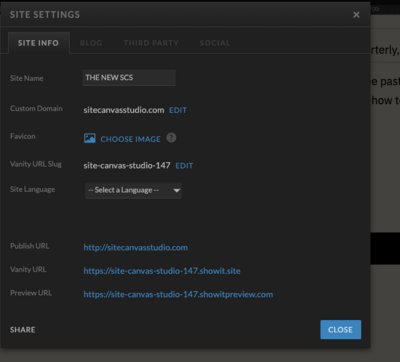Select the Site Info tab

(x=38, y=43)
